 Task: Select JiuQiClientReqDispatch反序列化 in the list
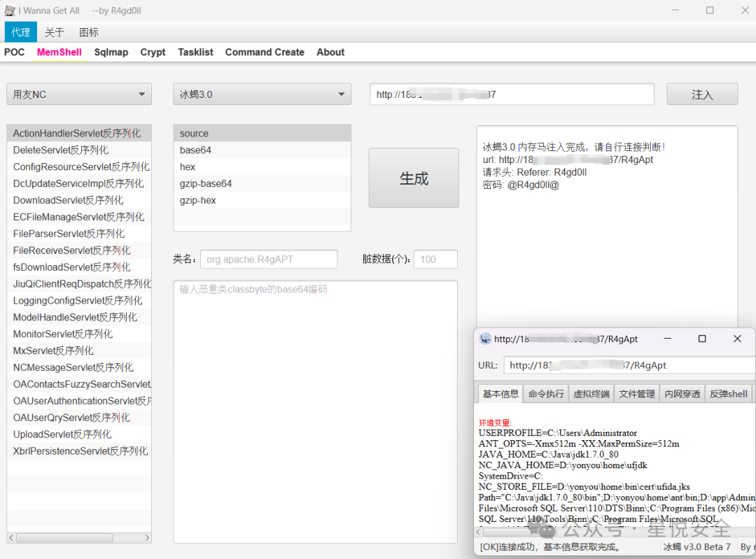pos(79,284)
